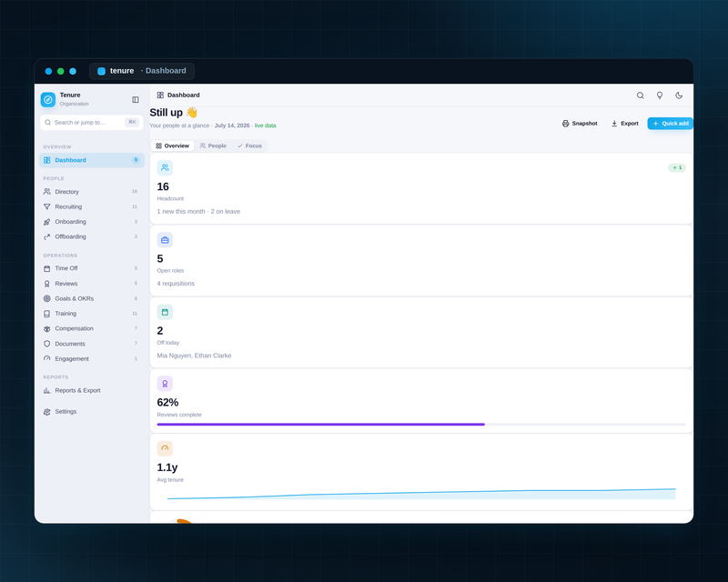The image size is (728, 582).
Task: Open Onboarding rocket icon in sidebar
Action: click(x=47, y=222)
